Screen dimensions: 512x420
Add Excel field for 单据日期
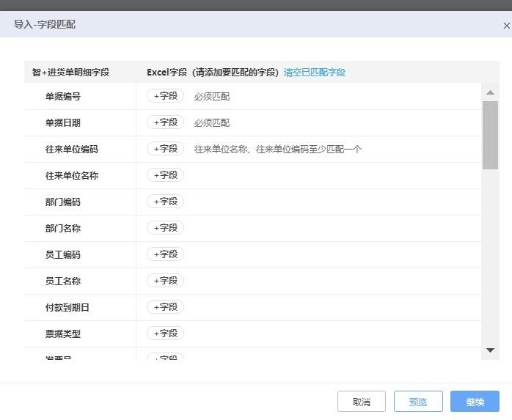pyautogui.click(x=165, y=122)
